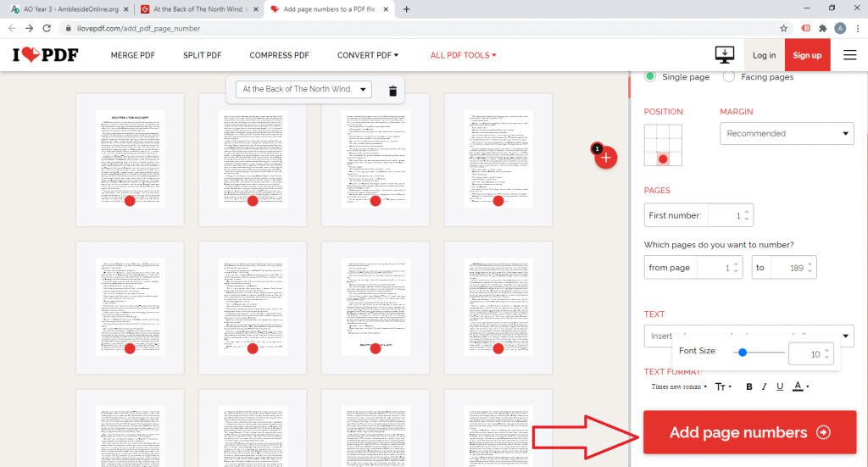Go back to previous page

tap(12, 28)
